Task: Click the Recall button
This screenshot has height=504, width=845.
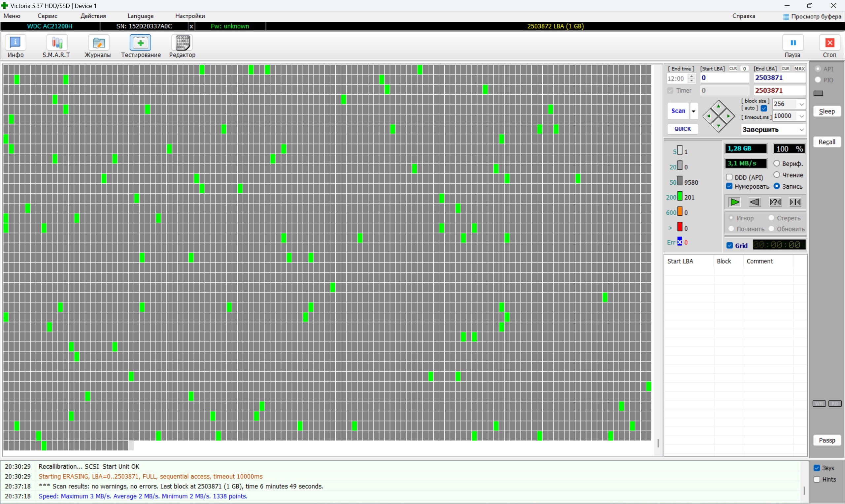Action: (827, 142)
